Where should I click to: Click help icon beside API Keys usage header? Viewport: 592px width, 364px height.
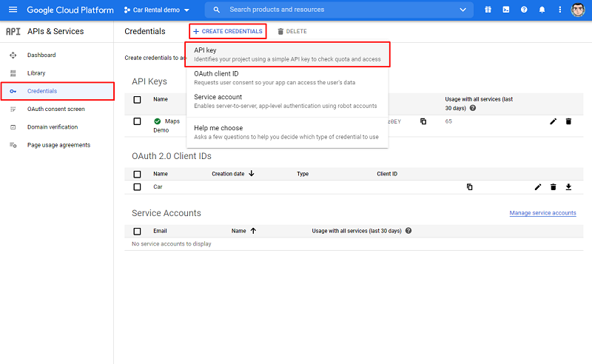(x=473, y=108)
